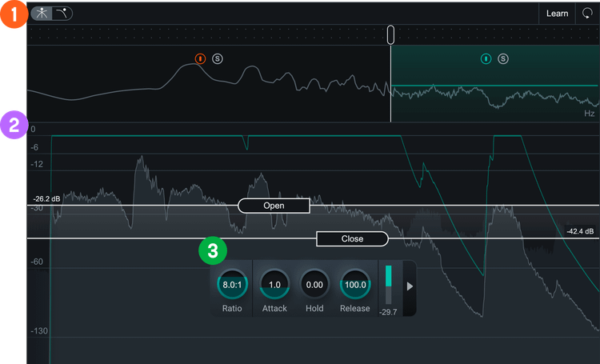Toggle the orange low band power button
The width and height of the screenshot is (600, 364).
coord(200,58)
